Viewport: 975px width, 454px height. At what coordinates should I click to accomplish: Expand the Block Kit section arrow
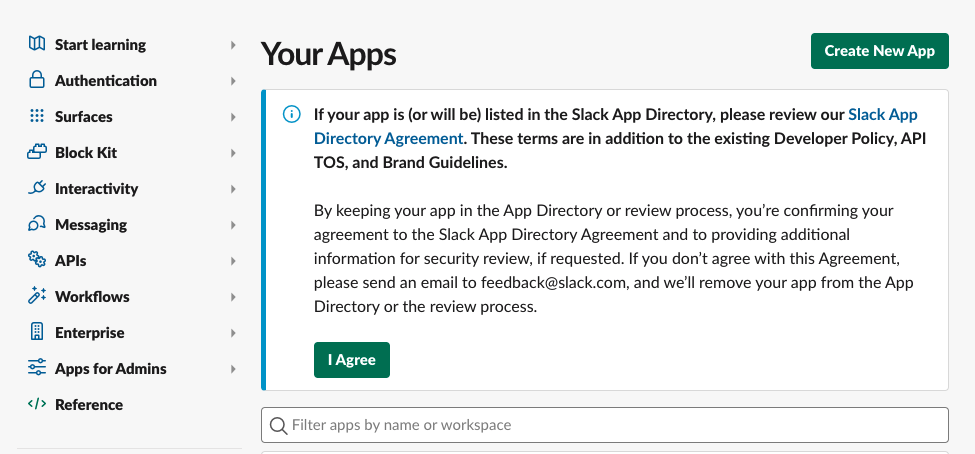(x=233, y=153)
